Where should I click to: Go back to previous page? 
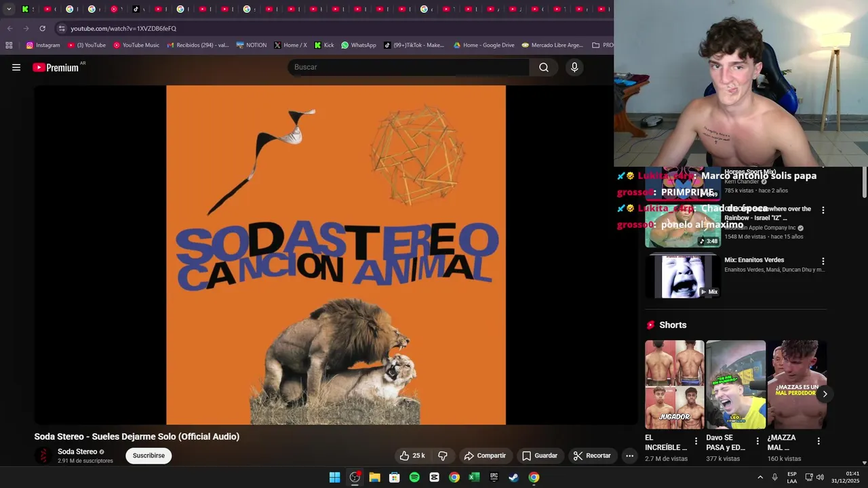[x=9, y=28]
